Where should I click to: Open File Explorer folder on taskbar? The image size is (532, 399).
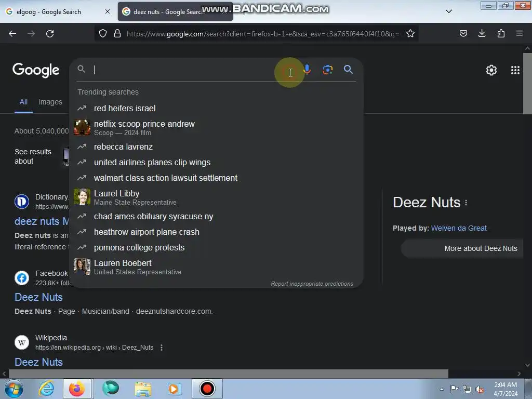[143, 389]
